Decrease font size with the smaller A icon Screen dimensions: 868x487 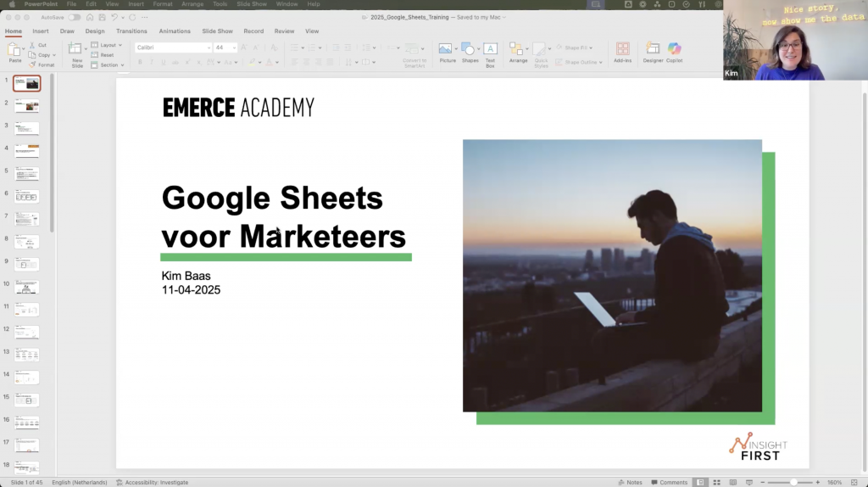[256, 48]
